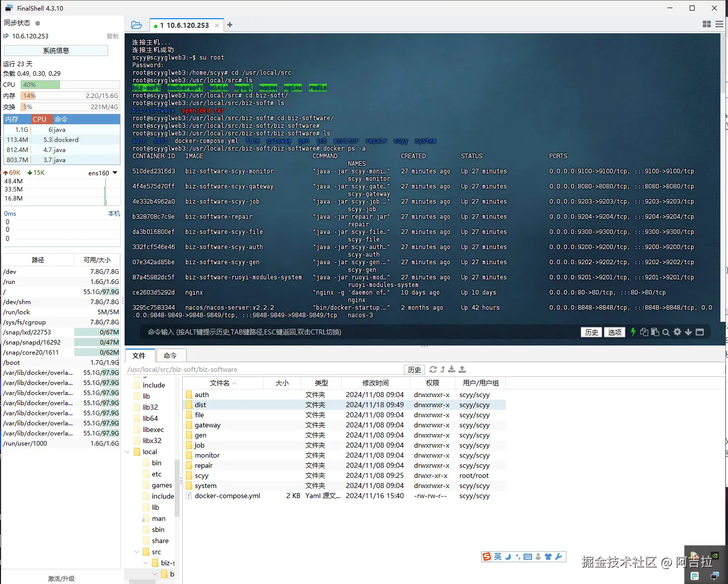Paste into terminal with paste icon

click(x=655, y=332)
